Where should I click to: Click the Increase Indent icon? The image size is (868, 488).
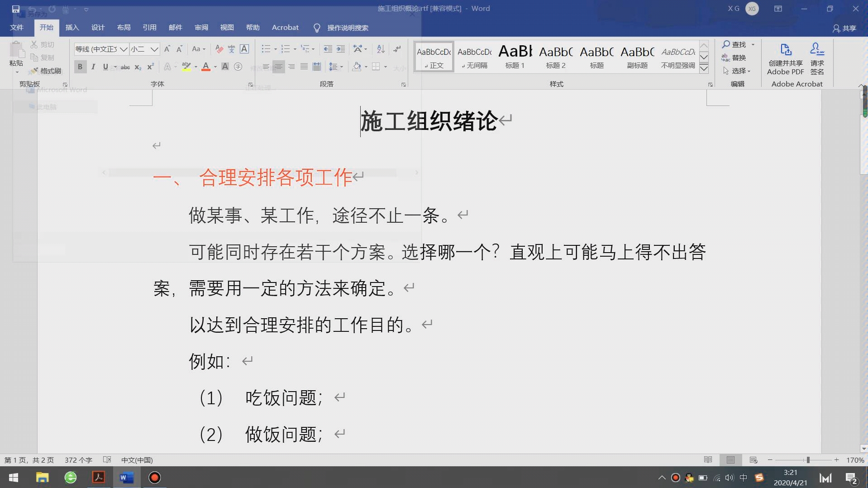[x=341, y=49]
